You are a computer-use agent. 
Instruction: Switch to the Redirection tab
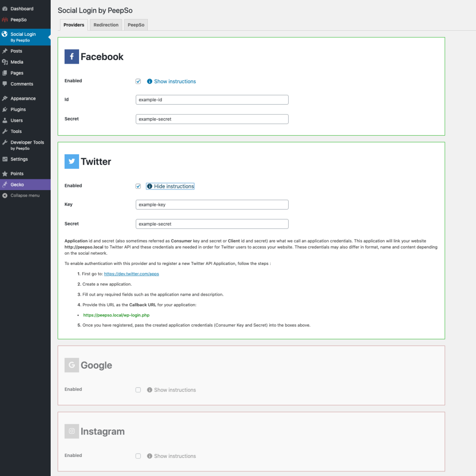(106, 25)
